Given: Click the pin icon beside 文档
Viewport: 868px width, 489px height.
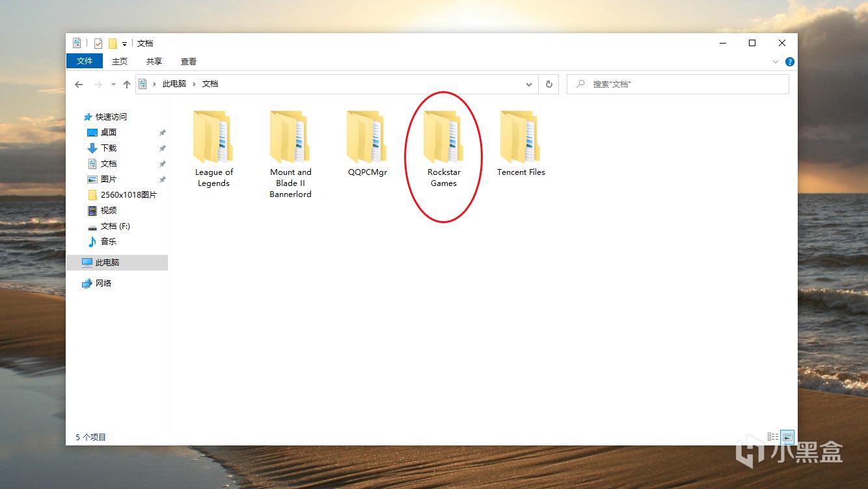Looking at the screenshot, I should click(163, 164).
